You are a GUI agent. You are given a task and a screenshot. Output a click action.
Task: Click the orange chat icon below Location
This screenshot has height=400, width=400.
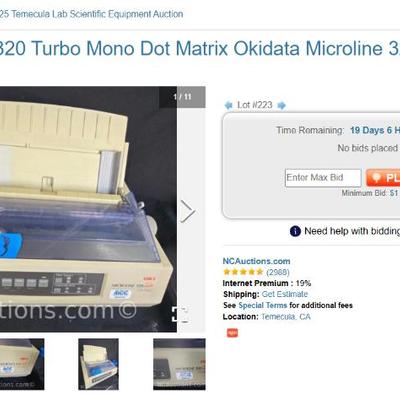pyautogui.click(x=232, y=333)
